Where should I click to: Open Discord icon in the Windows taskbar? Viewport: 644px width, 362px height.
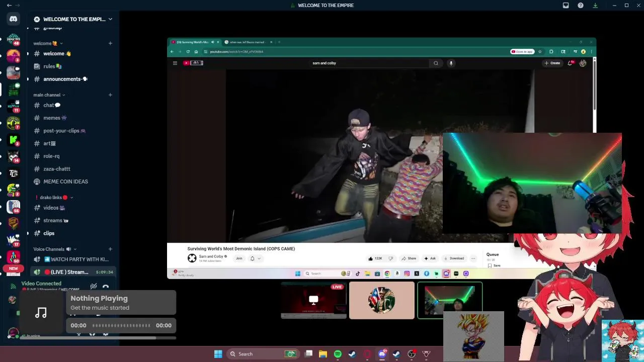[382, 354]
